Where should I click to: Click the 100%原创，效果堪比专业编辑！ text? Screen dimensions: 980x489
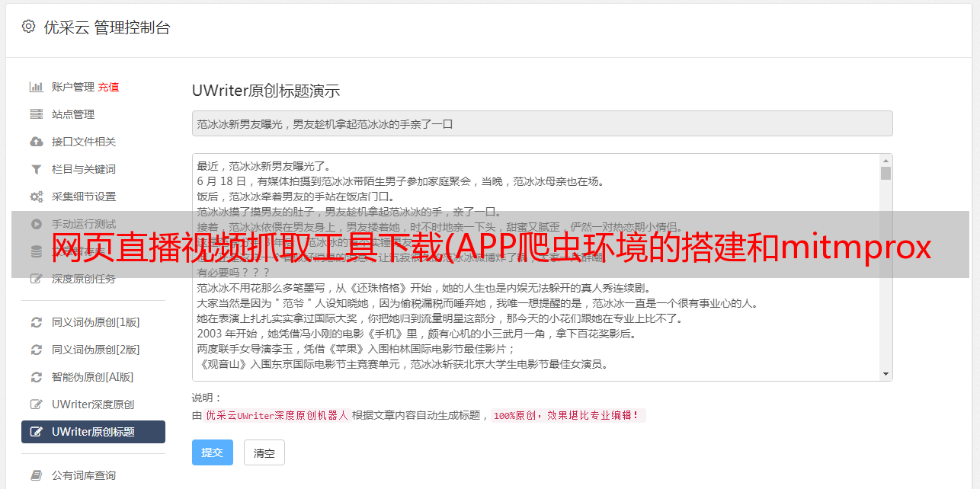tap(568, 416)
